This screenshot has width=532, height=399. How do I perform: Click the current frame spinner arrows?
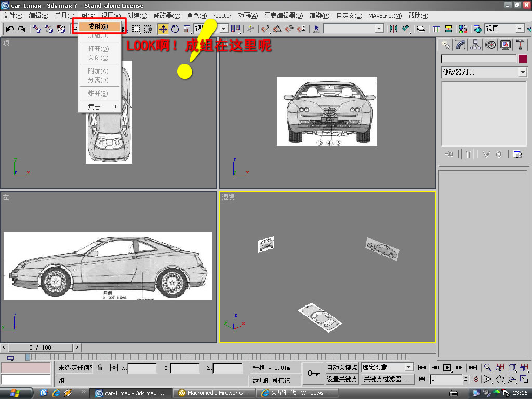pyautogui.click(x=465, y=379)
